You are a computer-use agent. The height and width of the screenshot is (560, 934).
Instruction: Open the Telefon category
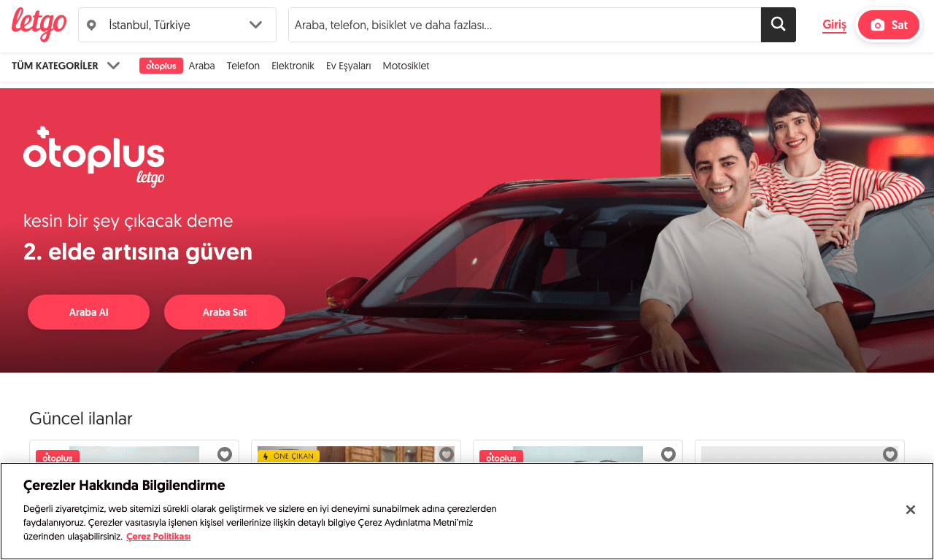tap(243, 66)
